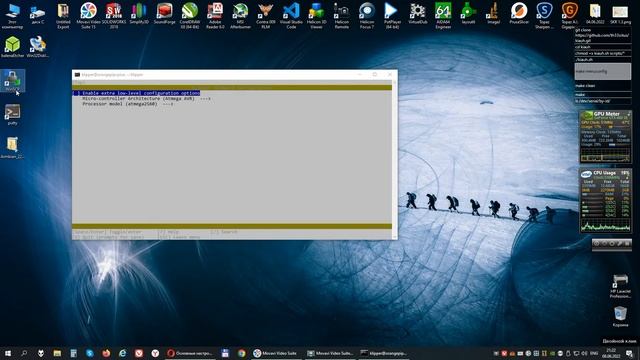Screen dimensions: 640x360
Task: Select 'make clean' note entry
Action: tap(602, 86)
